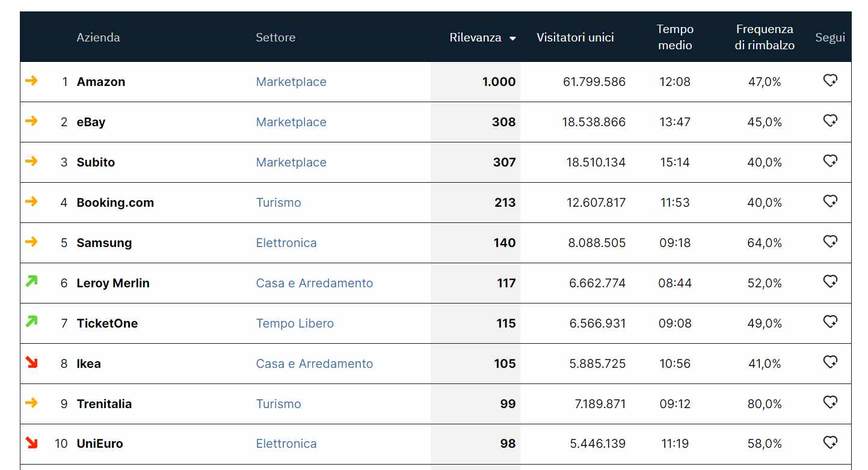Select the rank number 10 cell
Viewport: 868px width, 470px height.
click(x=61, y=444)
